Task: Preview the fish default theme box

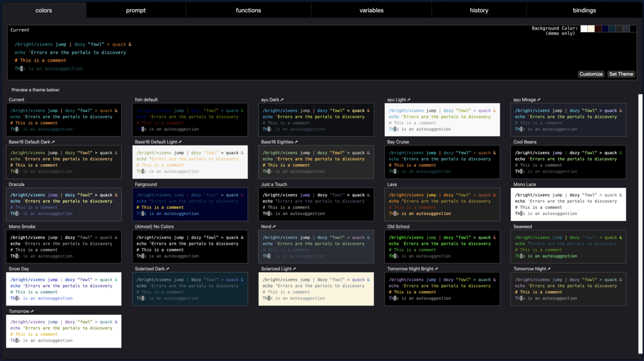Action: tap(190, 120)
